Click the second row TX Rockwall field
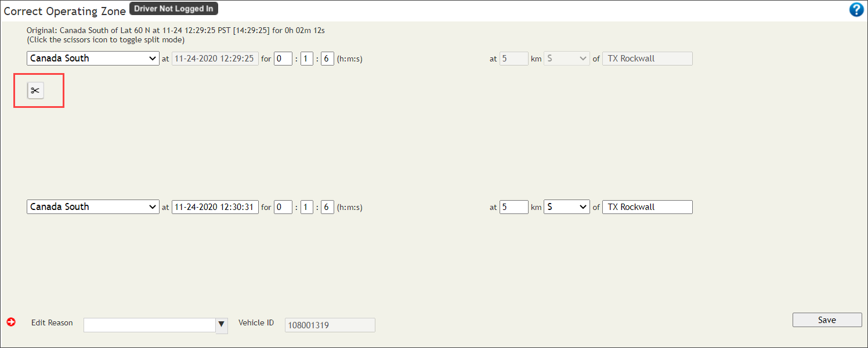 pos(647,207)
